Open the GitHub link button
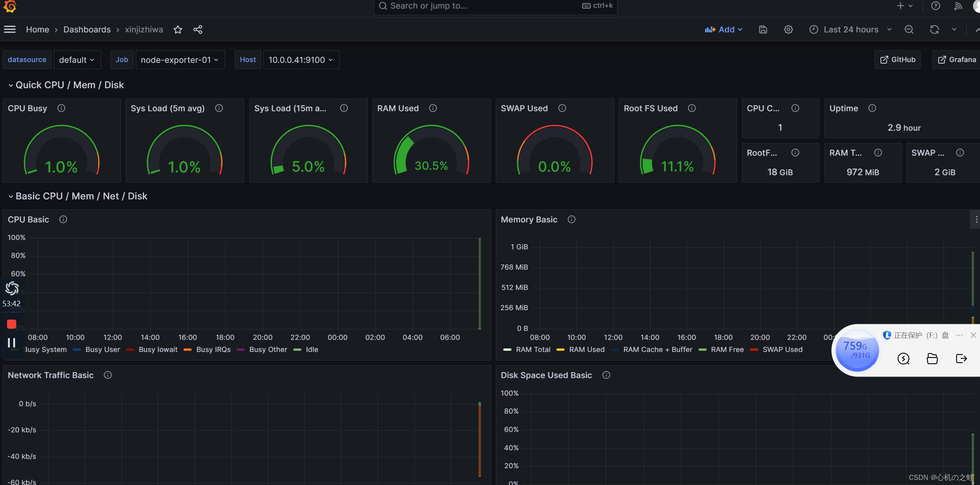980x485 pixels. 897,60
